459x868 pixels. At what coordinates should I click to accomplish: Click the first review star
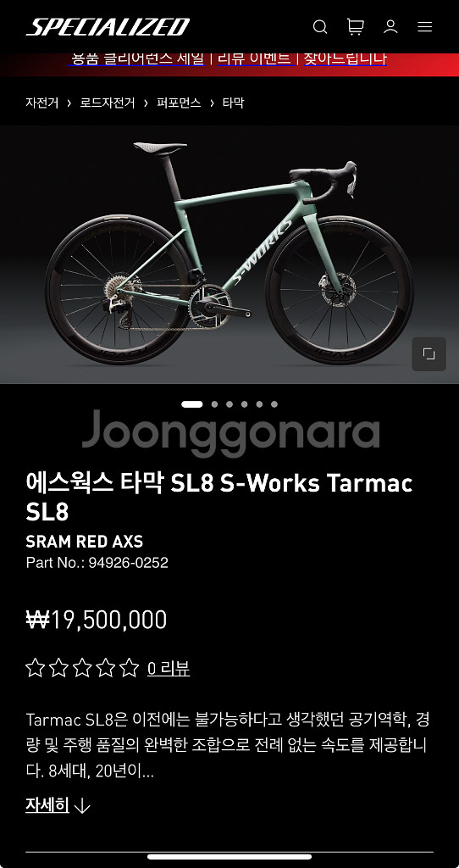point(35,668)
